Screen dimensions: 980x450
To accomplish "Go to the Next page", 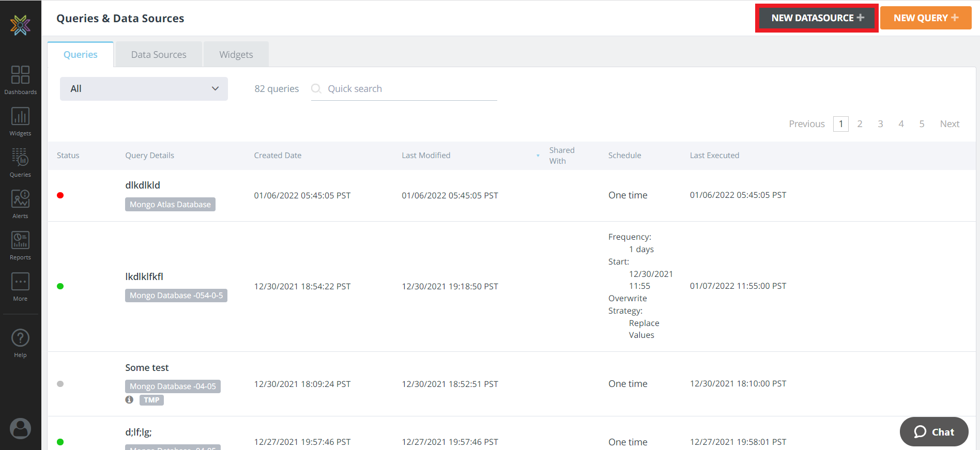I will point(950,124).
